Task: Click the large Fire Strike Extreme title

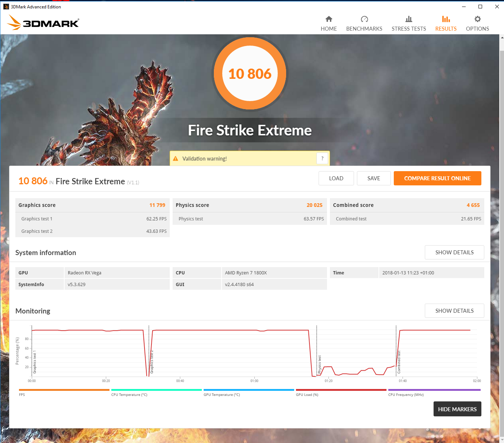Action: (x=250, y=130)
